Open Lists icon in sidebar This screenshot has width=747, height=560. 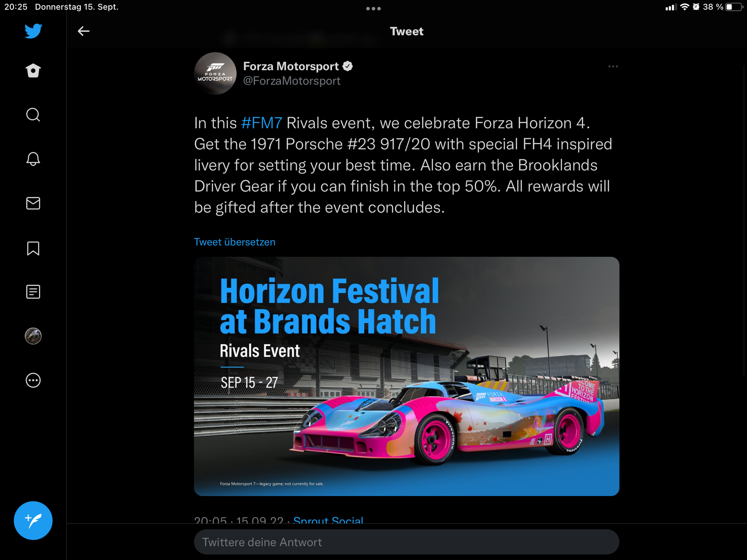pos(33,292)
